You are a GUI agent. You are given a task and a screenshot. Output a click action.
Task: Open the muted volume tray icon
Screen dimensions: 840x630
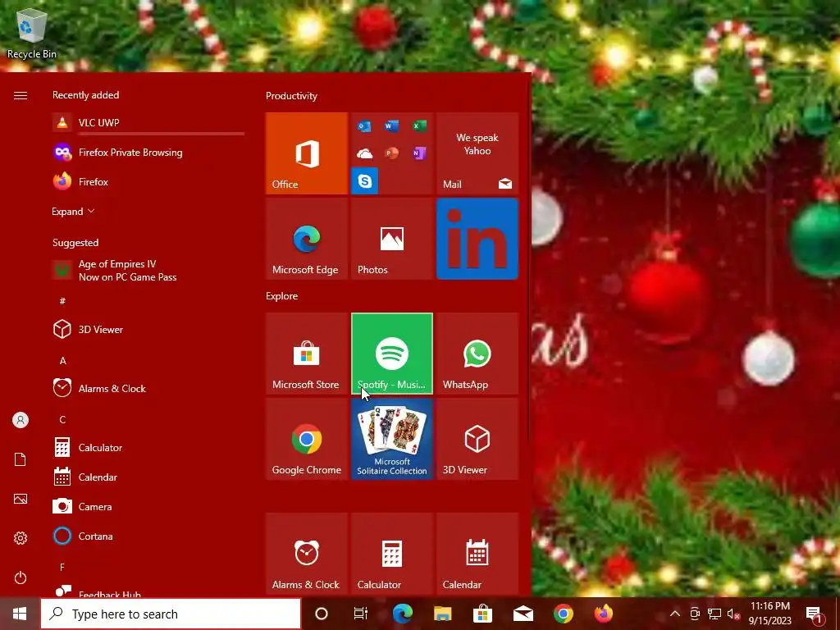(x=733, y=614)
